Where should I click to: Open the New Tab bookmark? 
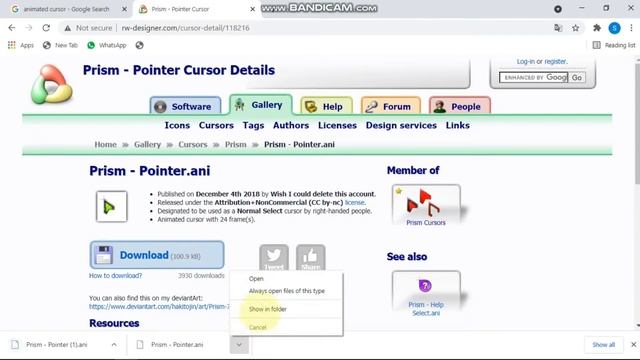pos(60,45)
